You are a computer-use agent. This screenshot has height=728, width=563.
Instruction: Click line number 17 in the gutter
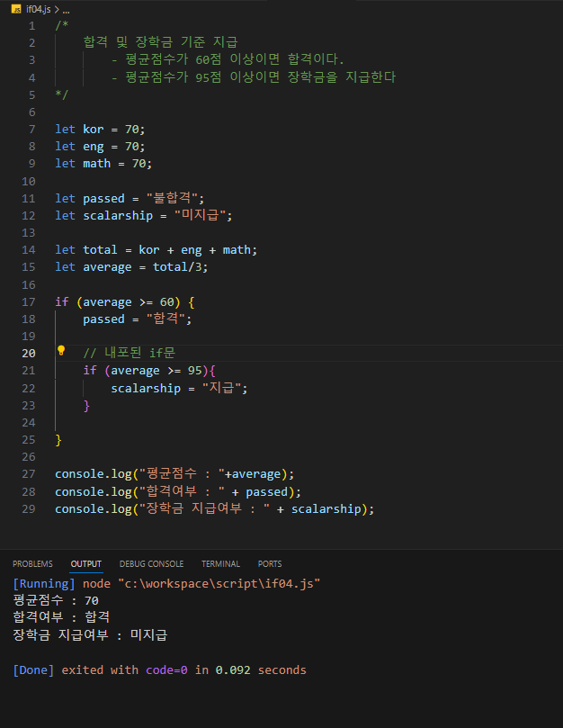pos(28,301)
